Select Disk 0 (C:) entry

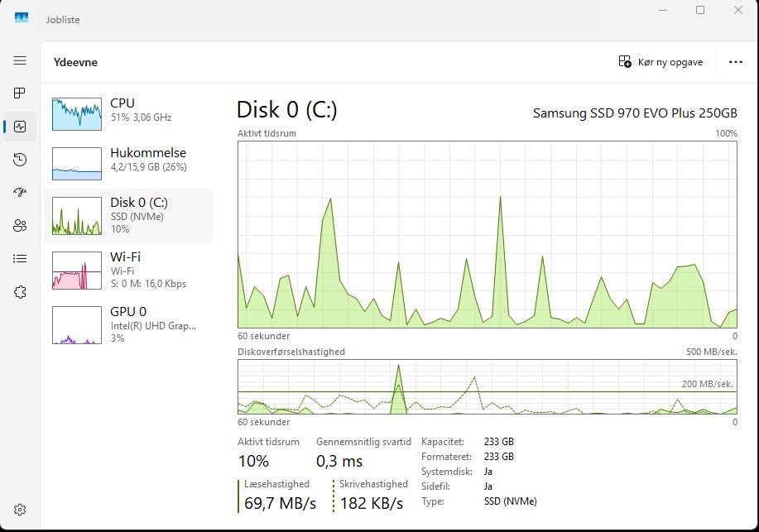128,216
